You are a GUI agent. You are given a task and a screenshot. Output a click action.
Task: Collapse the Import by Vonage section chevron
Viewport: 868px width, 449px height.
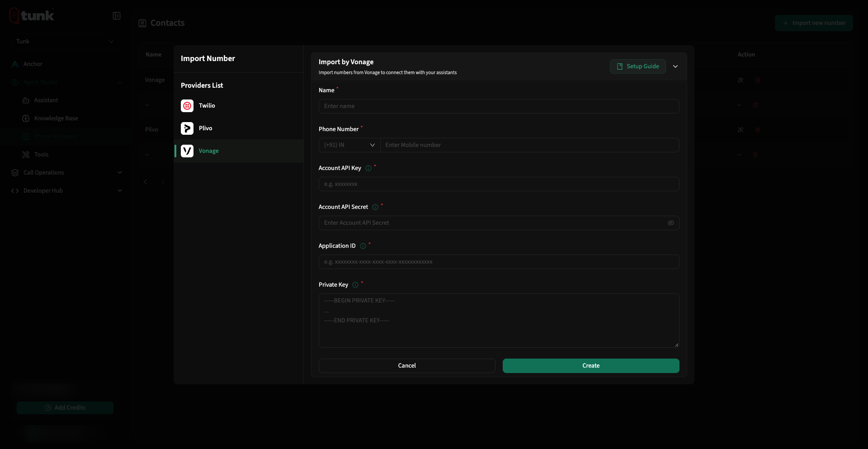(x=675, y=66)
